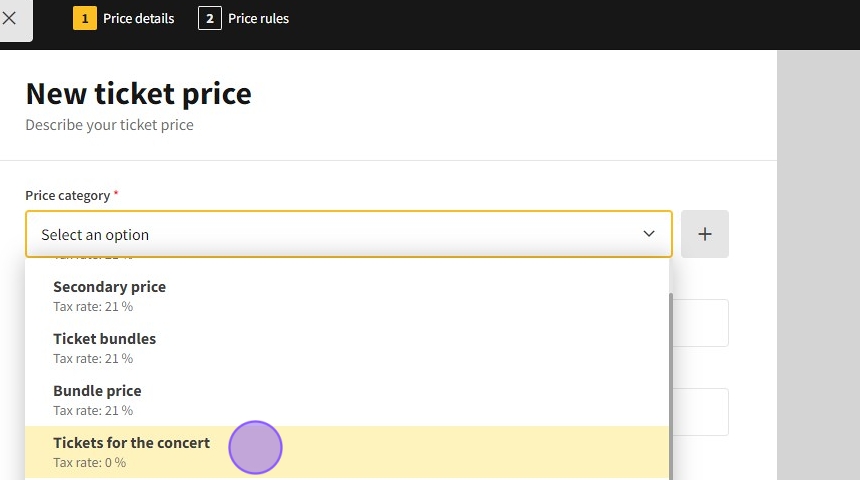This screenshot has height=480, width=860.
Task: Close the new ticket price dialog
Action: tap(10, 19)
